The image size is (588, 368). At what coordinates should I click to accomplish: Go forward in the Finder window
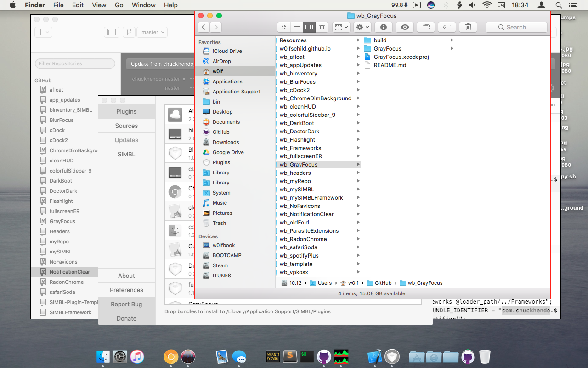point(216,27)
